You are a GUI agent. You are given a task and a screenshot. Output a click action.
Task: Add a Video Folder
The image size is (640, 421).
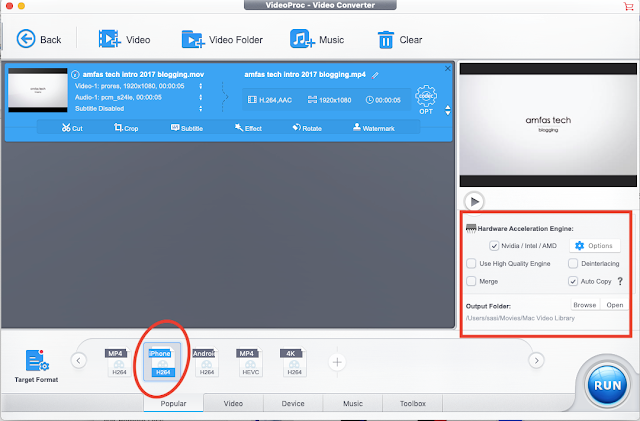(x=222, y=40)
